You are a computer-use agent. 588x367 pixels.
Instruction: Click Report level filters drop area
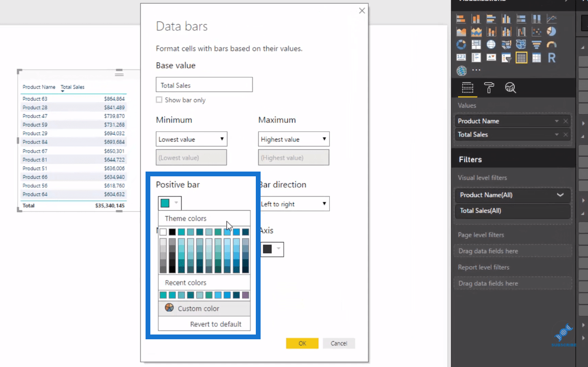[513, 283]
